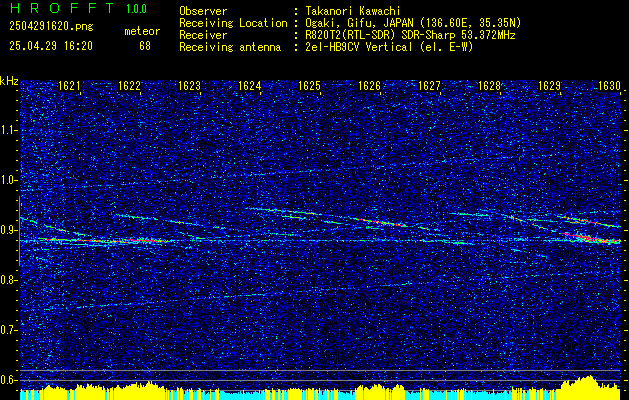This screenshot has width=629, height=400.
Task: Click the 0.7 frequency axis label
Action: pyautogui.click(x=9, y=330)
